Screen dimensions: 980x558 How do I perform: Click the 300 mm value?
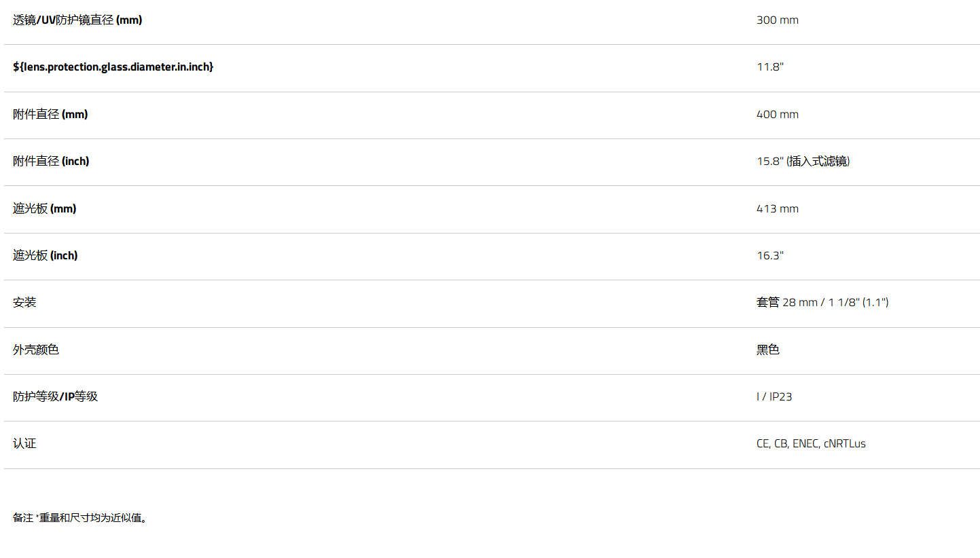click(x=778, y=20)
